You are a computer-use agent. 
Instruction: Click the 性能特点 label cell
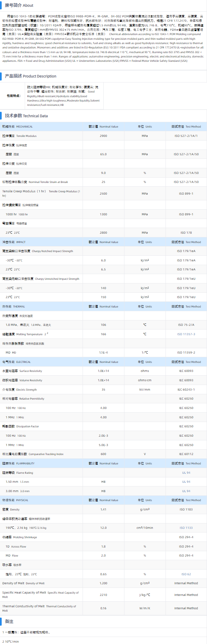14,96
